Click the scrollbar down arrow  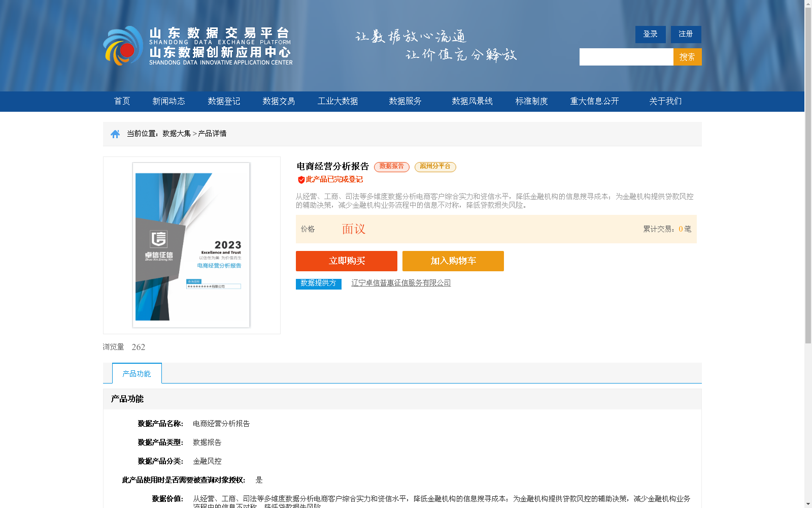coord(808,504)
